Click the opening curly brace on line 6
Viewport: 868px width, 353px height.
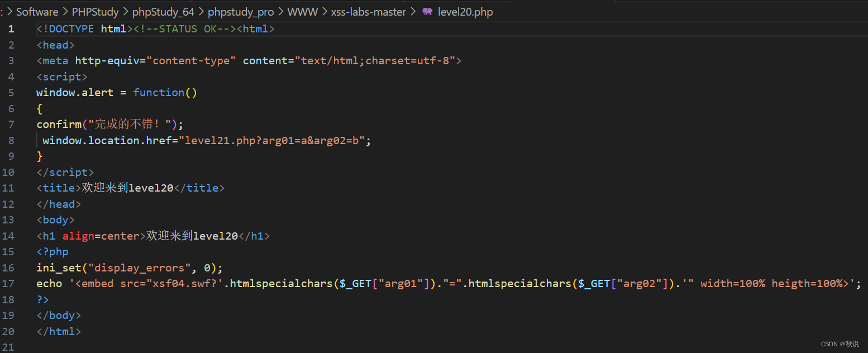40,109
